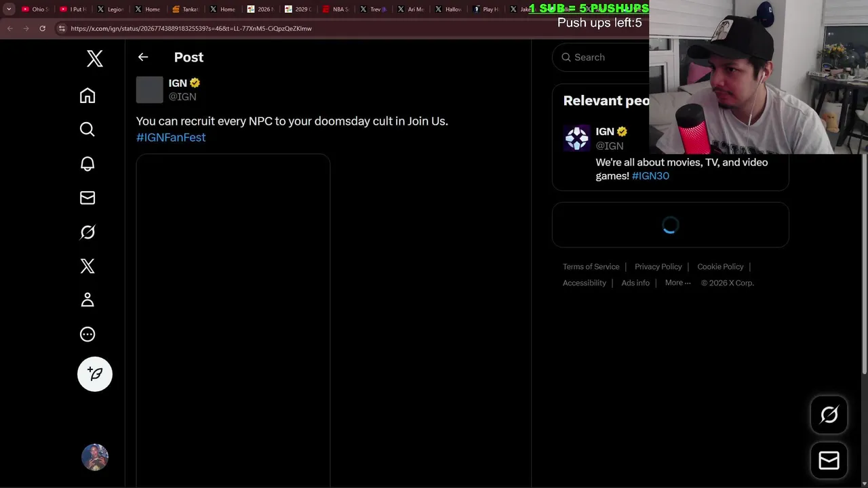The image size is (868, 488).
Task: Open the post's loading media placeholder
Action: pos(233,320)
